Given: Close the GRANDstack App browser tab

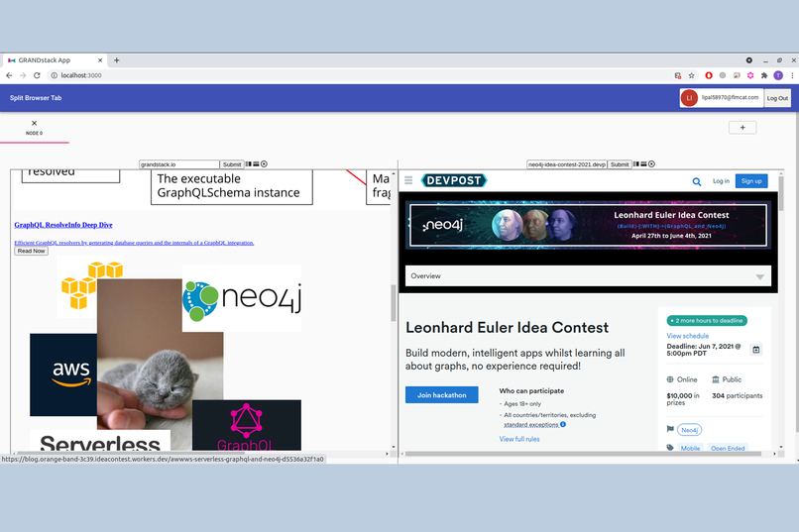Looking at the screenshot, I should click(100, 60).
